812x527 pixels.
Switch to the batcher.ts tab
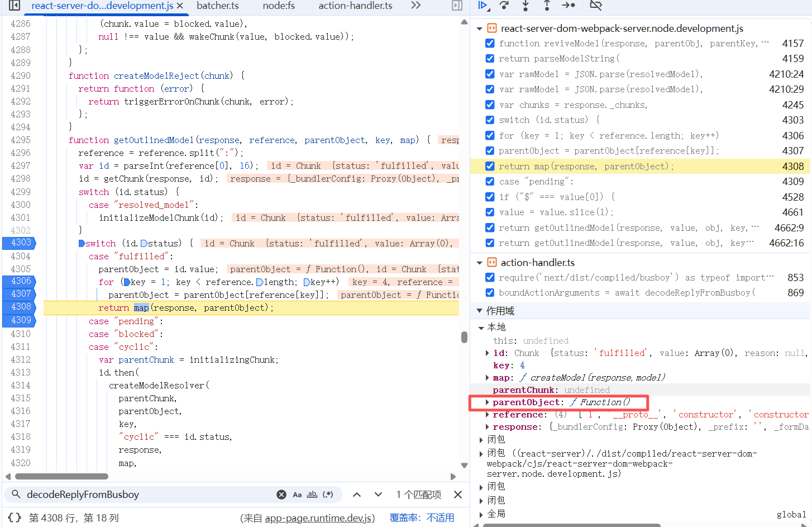[218, 6]
